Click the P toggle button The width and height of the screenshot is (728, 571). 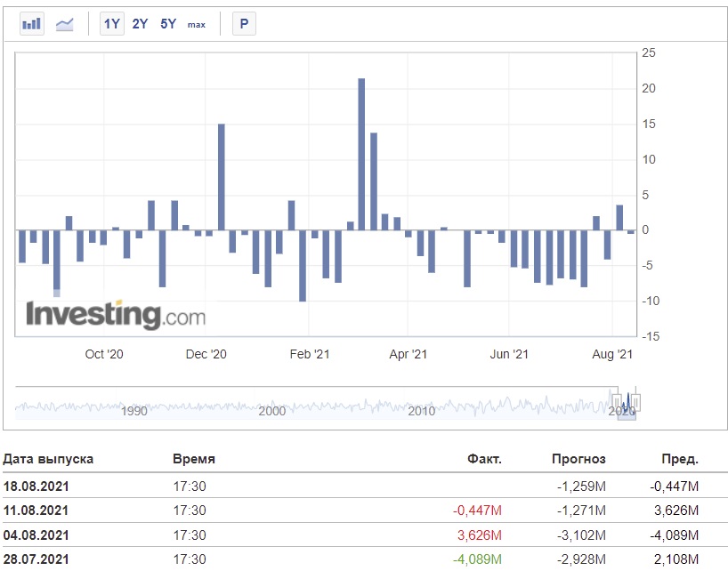tap(244, 24)
